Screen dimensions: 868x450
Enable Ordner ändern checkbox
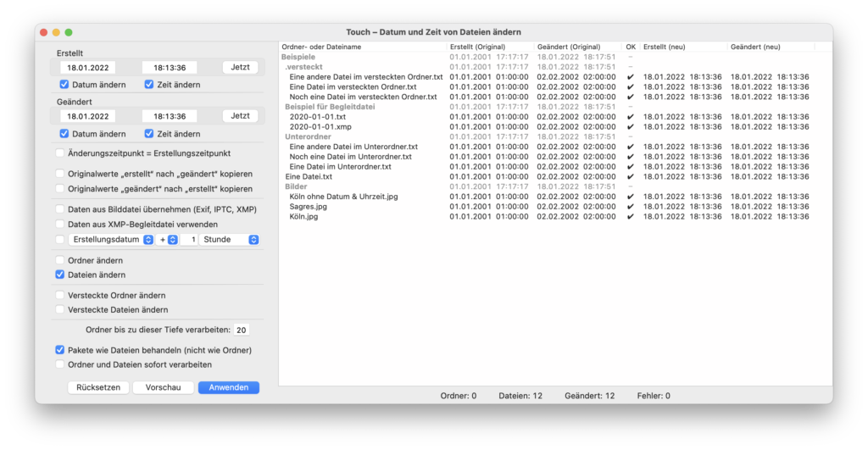60,260
